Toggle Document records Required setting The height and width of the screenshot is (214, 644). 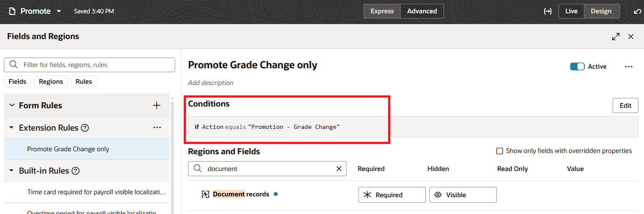tap(392, 195)
